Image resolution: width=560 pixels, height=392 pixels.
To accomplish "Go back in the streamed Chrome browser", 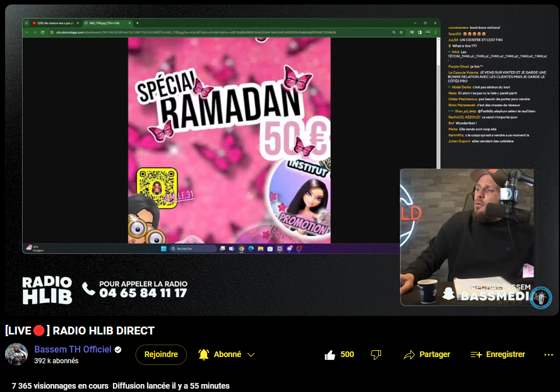I will [x=27, y=33].
